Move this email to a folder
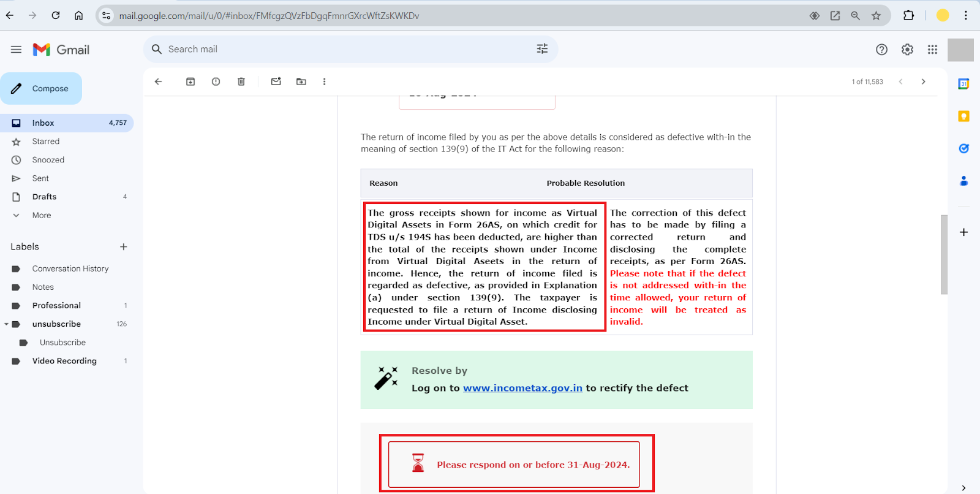980x494 pixels. (301, 82)
